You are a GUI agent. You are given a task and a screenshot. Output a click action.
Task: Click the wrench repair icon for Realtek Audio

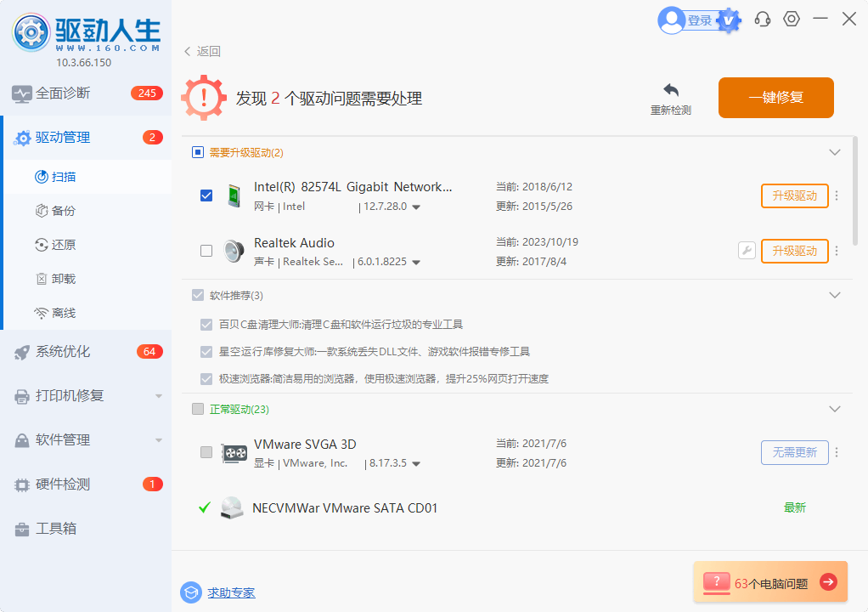click(747, 251)
